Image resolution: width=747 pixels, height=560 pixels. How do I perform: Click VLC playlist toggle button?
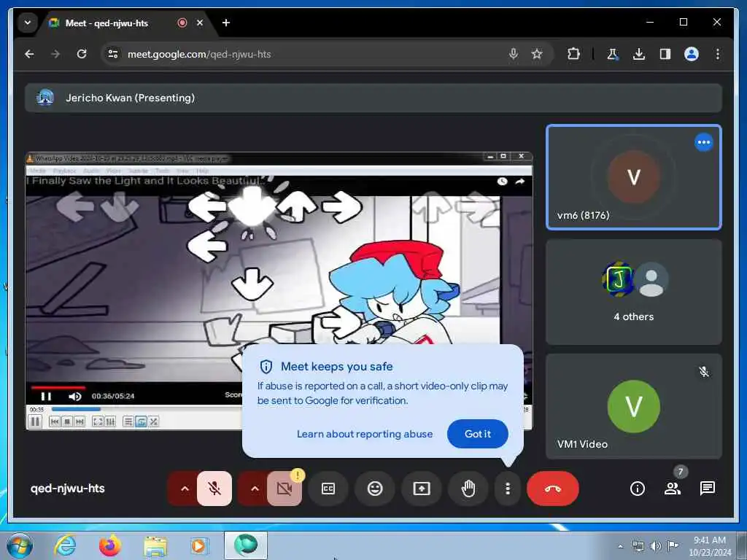(x=128, y=421)
